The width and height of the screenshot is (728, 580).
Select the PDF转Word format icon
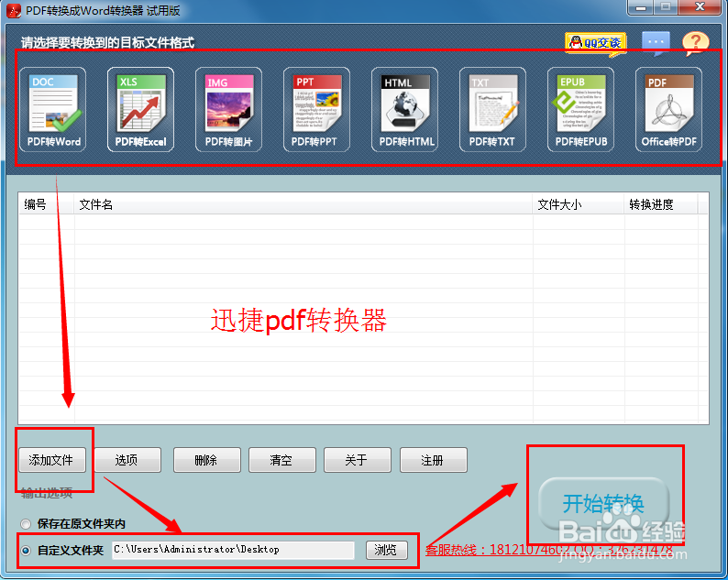tap(52, 110)
